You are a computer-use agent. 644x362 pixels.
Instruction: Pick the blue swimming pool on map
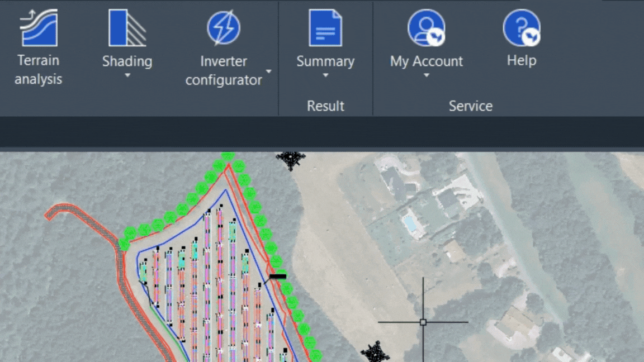point(410,224)
